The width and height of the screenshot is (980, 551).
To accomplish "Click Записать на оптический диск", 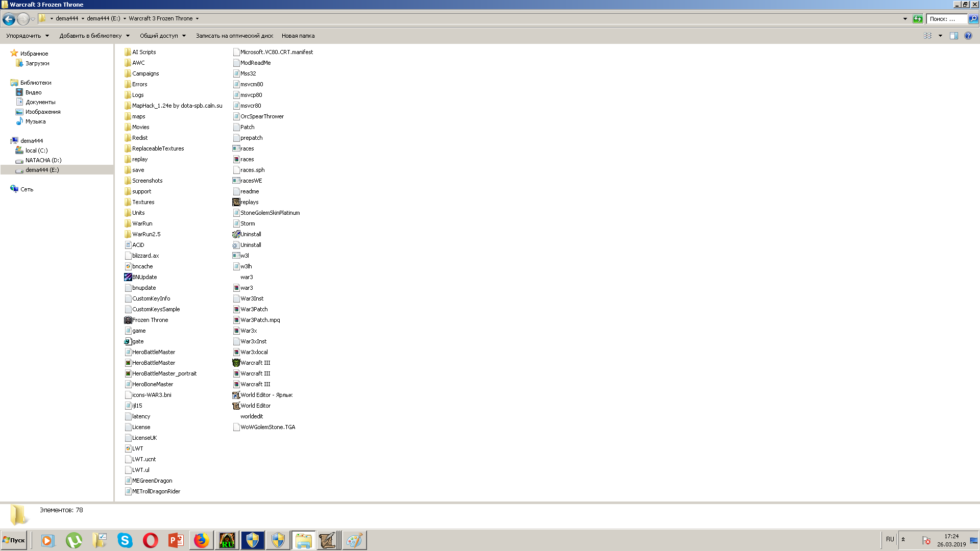I will [234, 36].
